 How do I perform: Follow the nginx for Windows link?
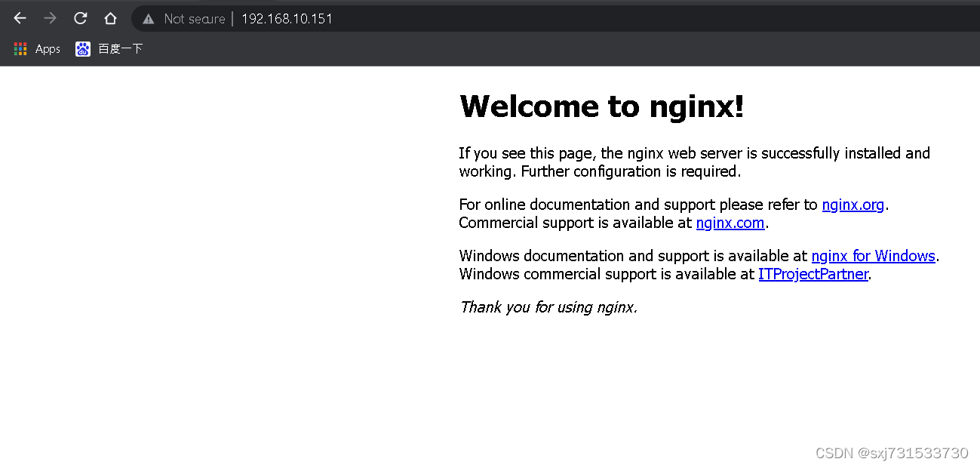[873, 256]
